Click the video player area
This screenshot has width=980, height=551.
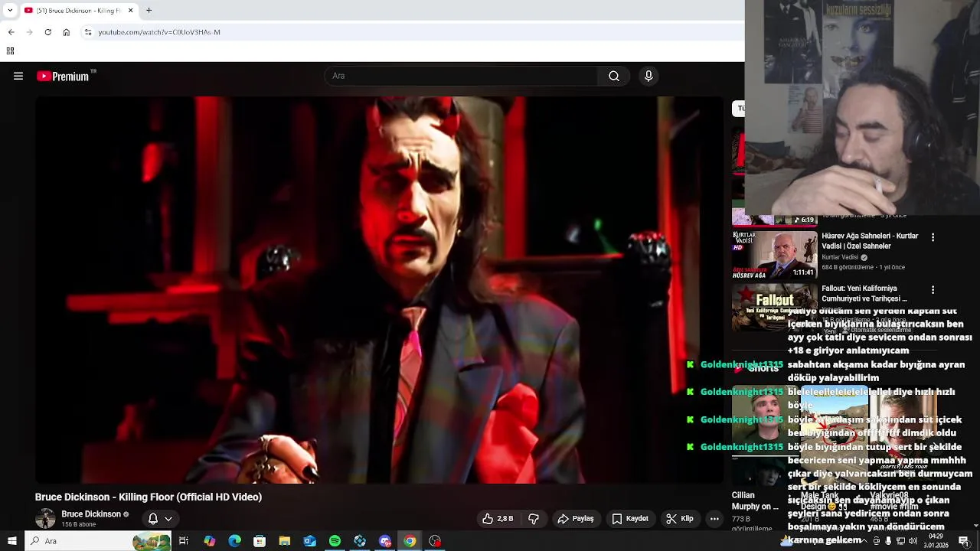pyautogui.click(x=379, y=289)
